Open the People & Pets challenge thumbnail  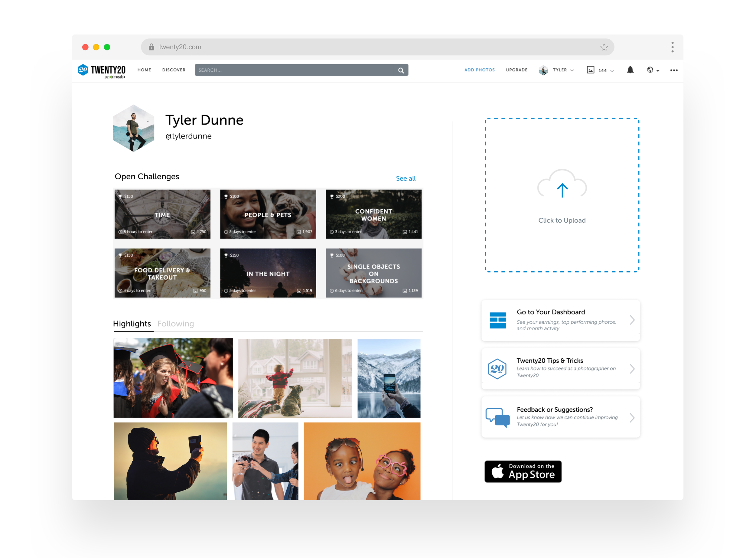(268, 214)
